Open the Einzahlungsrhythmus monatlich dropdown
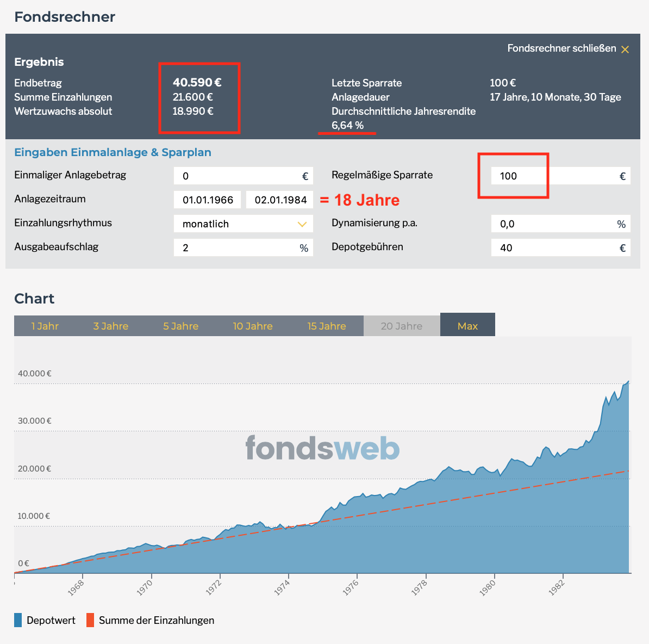The image size is (649, 644). tap(243, 224)
